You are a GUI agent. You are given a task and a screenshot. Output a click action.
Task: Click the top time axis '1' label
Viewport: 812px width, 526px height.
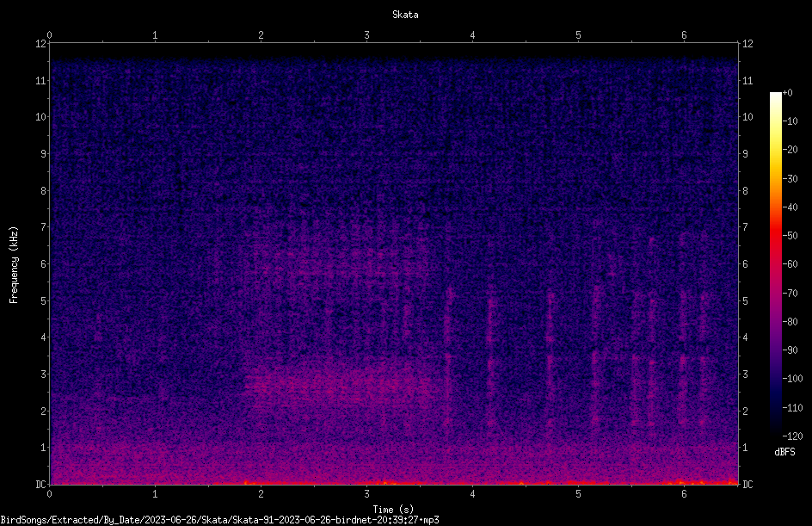coord(155,35)
